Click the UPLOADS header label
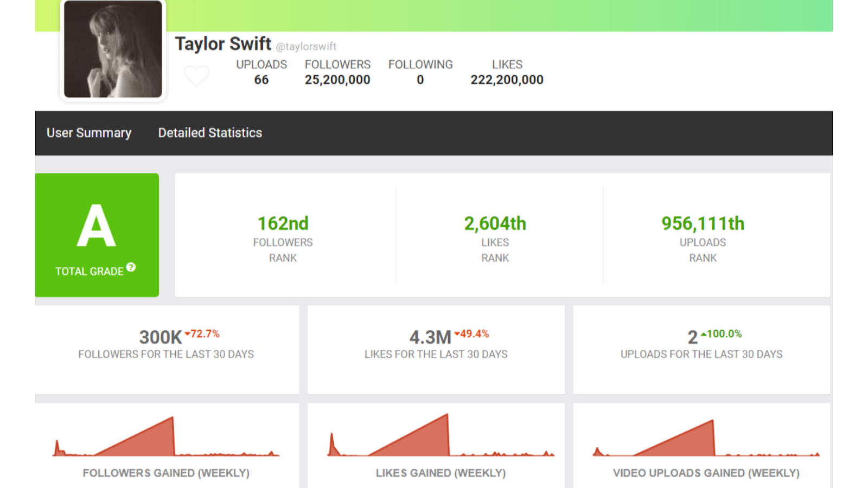This screenshot has width=868, height=488. [261, 65]
